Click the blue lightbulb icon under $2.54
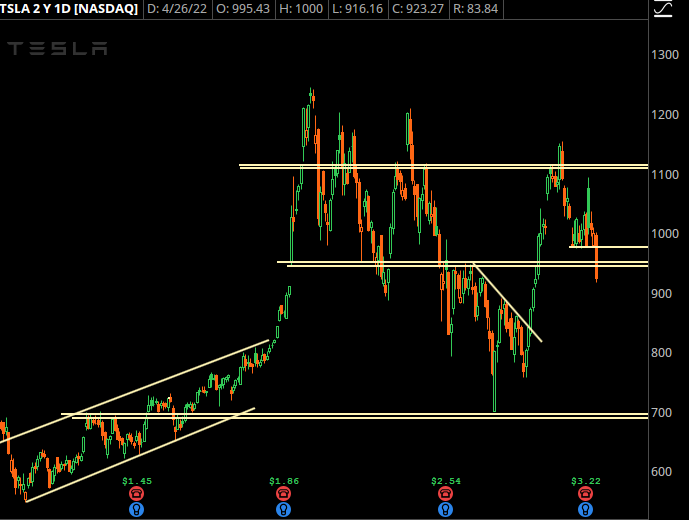The height and width of the screenshot is (520, 689). [x=446, y=510]
